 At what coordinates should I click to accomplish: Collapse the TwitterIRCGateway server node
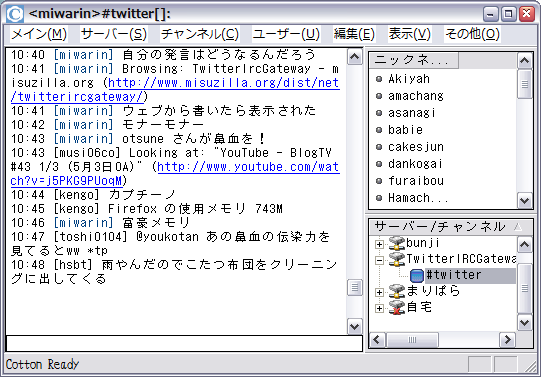pyautogui.click(x=379, y=260)
